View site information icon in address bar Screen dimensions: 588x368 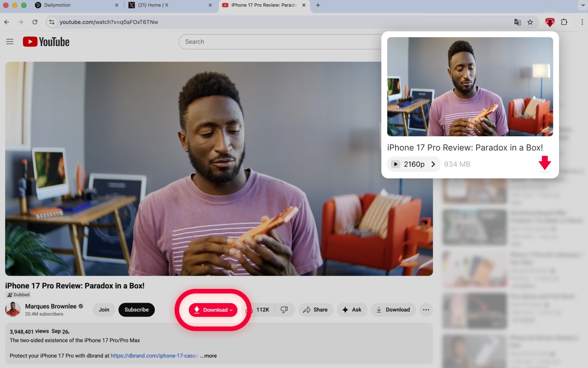pos(52,22)
